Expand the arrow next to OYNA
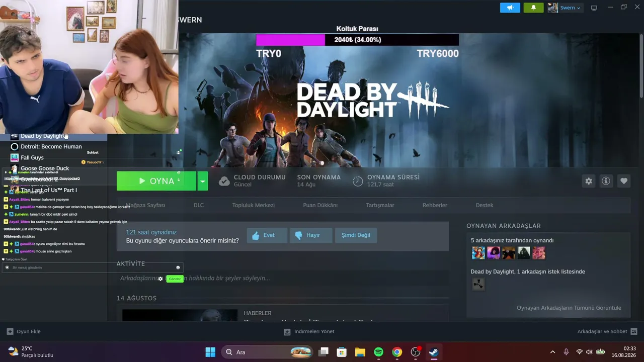Screen dimensions: 644x362 point(202,181)
